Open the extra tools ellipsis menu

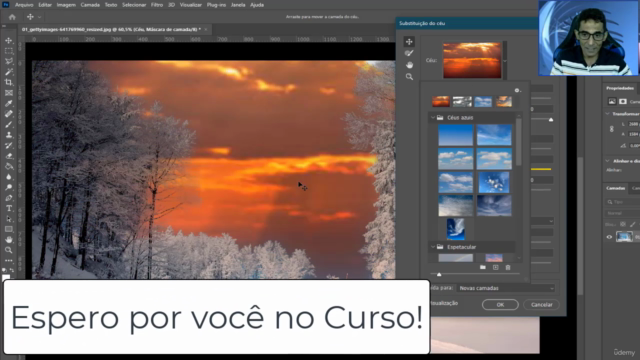9,260
